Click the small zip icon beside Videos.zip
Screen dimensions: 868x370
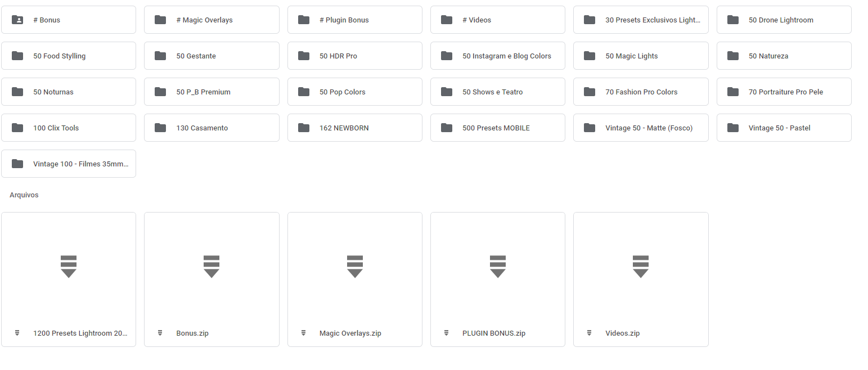tap(589, 333)
